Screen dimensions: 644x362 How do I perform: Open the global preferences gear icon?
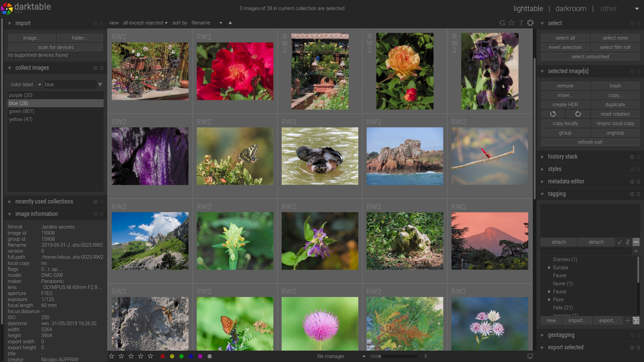(x=531, y=23)
